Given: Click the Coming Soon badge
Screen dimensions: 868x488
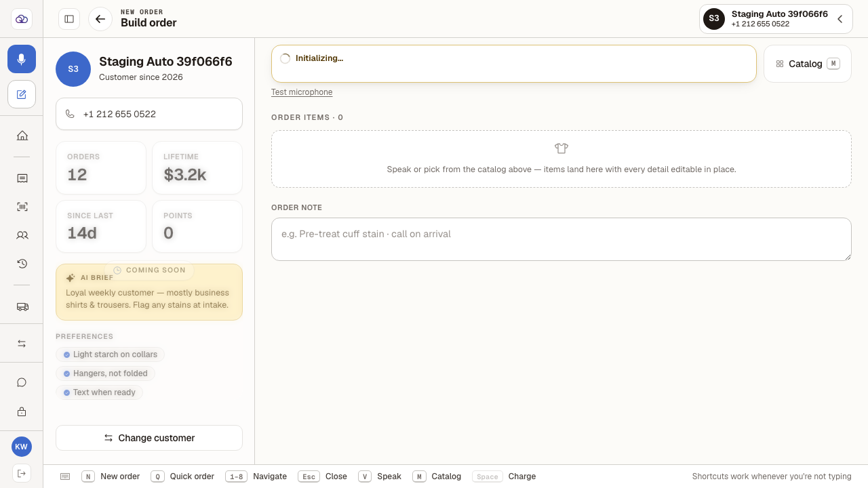Looking at the screenshot, I should [x=149, y=270].
